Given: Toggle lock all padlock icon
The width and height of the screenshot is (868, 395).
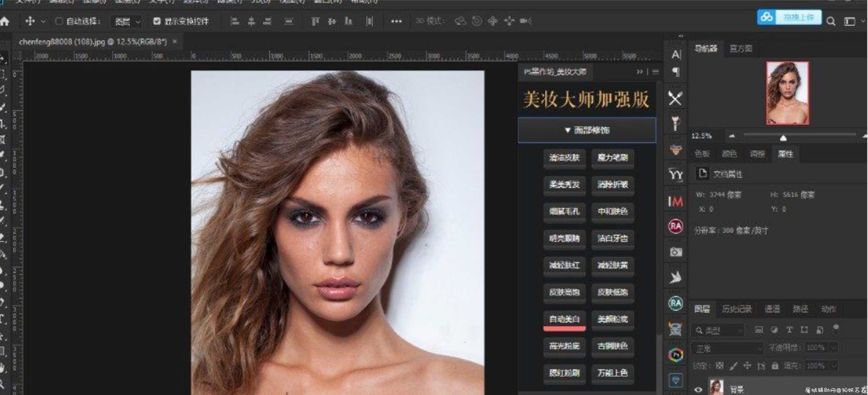Looking at the screenshot, I should coord(775,366).
